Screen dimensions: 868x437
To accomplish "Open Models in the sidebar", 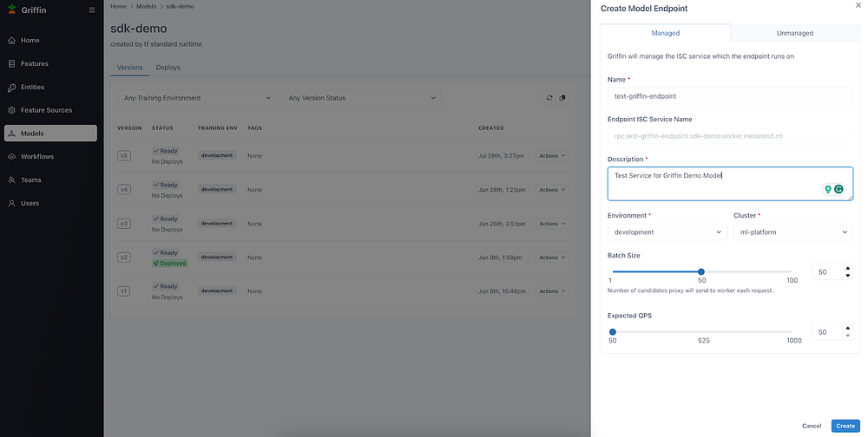I will 50,134.
